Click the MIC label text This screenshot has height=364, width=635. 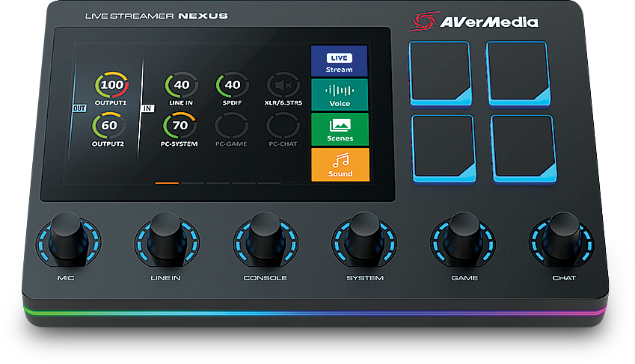tap(66, 278)
